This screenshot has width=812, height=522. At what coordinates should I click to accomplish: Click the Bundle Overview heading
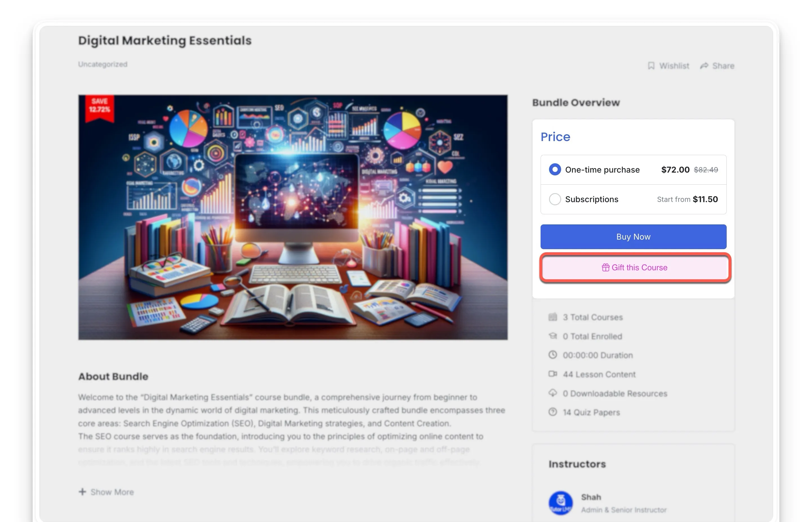(x=576, y=103)
